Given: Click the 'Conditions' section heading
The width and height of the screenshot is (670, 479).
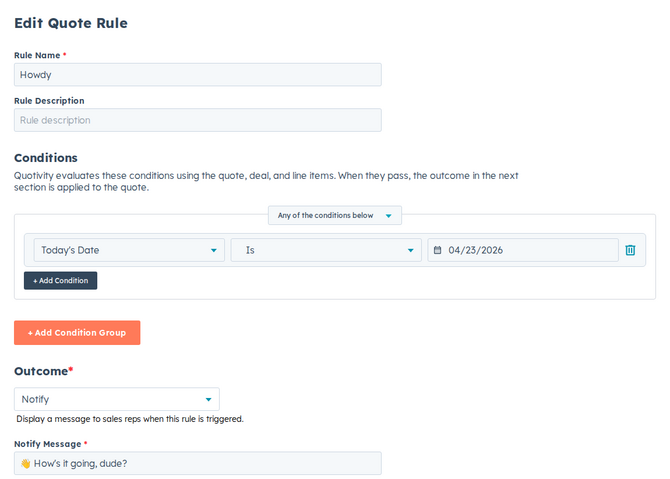Looking at the screenshot, I should 46,158.
